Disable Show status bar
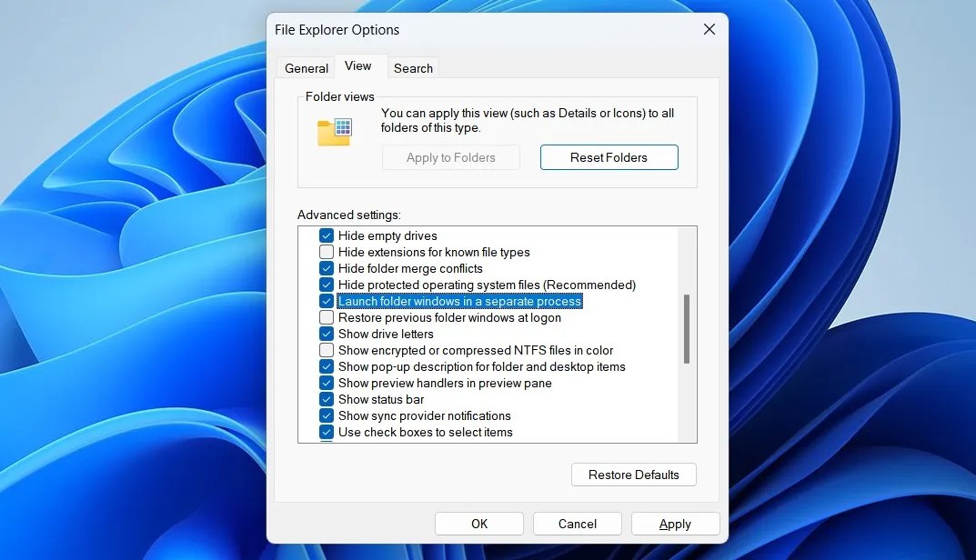Viewport: 976px width, 560px height. point(327,399)
